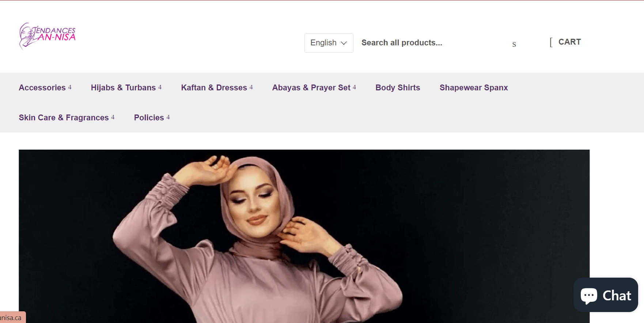644x323 pixels.
Task: Open the Hijabs & Turbans menu
Action: pos(124,88)
